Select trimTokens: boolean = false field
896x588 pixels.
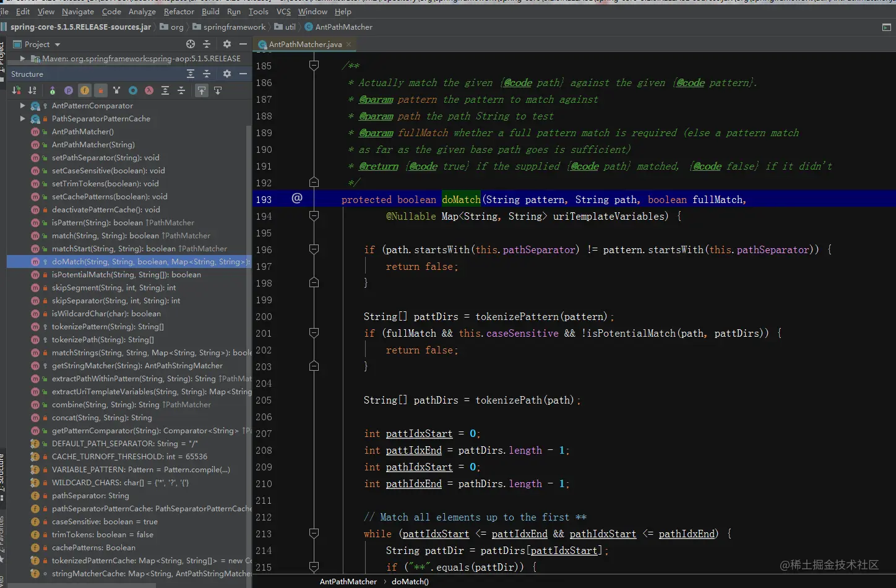coord(103,535)
